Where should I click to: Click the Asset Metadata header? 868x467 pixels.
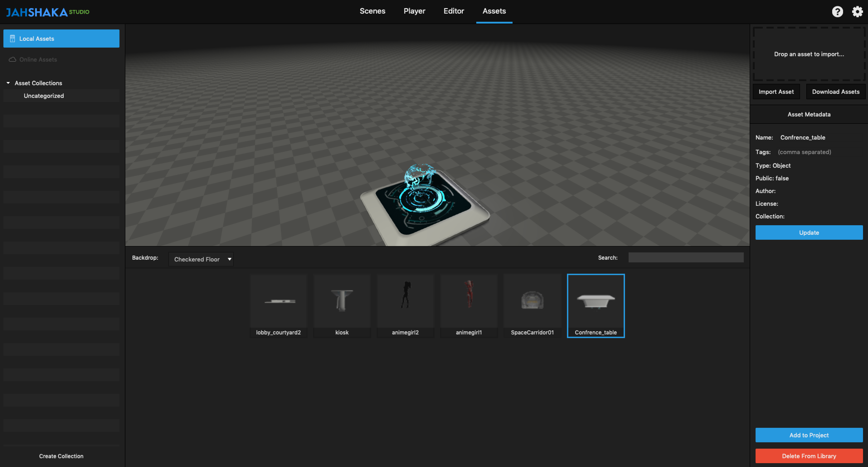point(809,114)
